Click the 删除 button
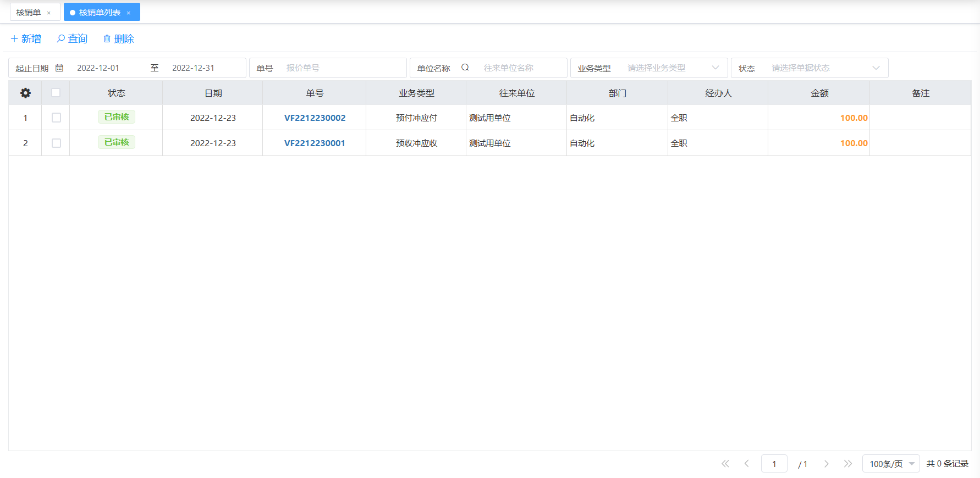Viewport: 980px width, 478px height. pyautogui.click(x=118, y=38)
